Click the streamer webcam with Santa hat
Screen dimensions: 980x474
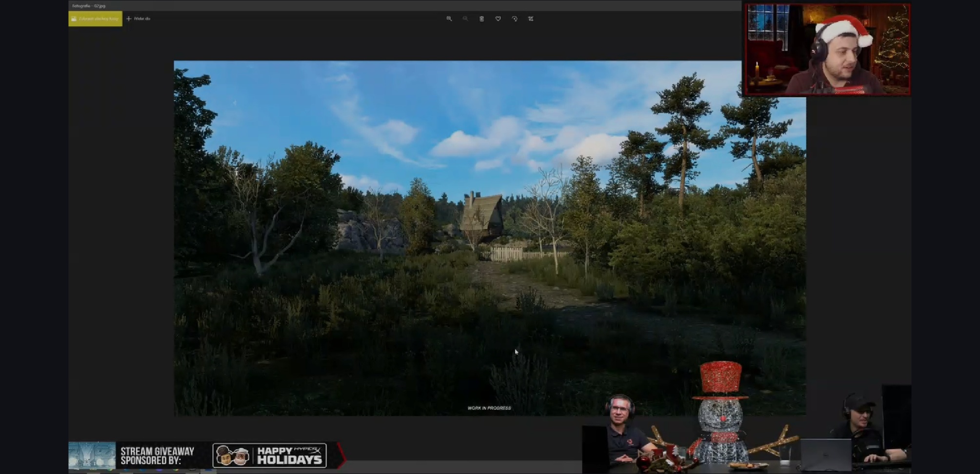click(x=827, y=49)
